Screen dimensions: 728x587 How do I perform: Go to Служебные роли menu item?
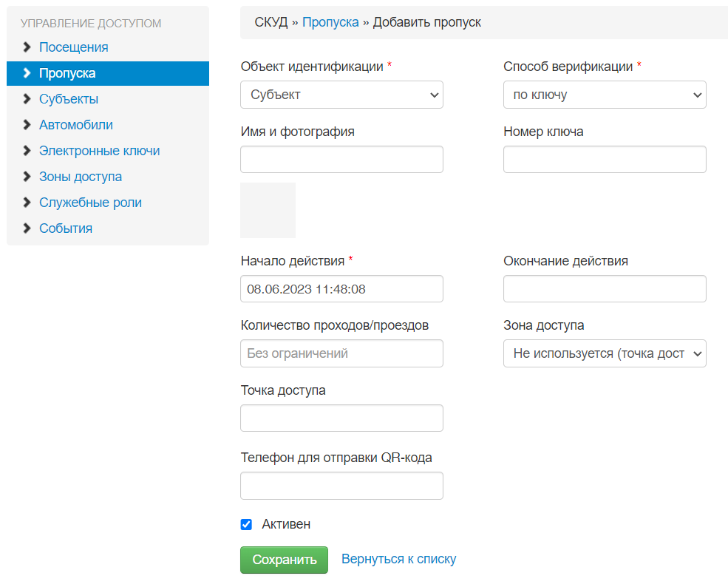tap(90, 203)
